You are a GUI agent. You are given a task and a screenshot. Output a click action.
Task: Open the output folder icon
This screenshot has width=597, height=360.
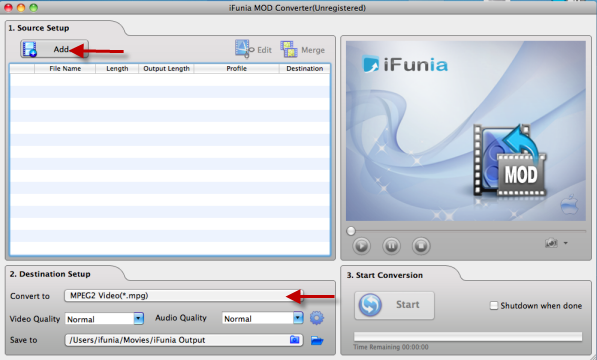pos(317,340)
